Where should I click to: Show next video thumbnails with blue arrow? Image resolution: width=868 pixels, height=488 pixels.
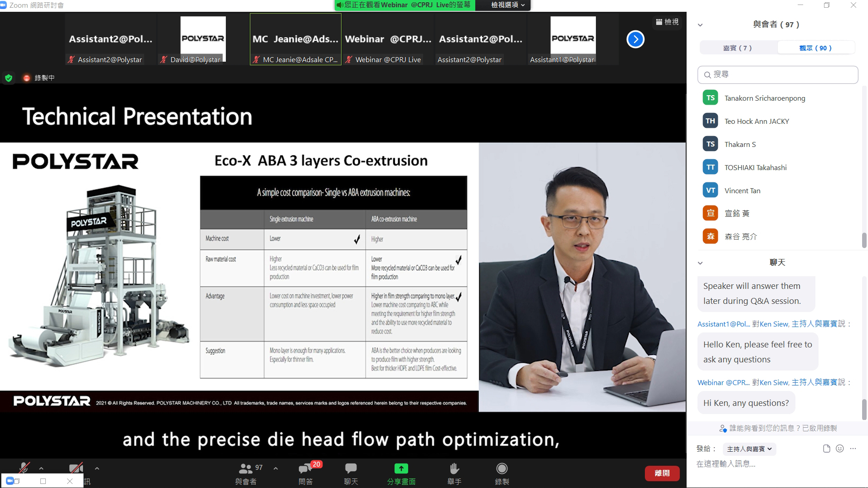635,39
